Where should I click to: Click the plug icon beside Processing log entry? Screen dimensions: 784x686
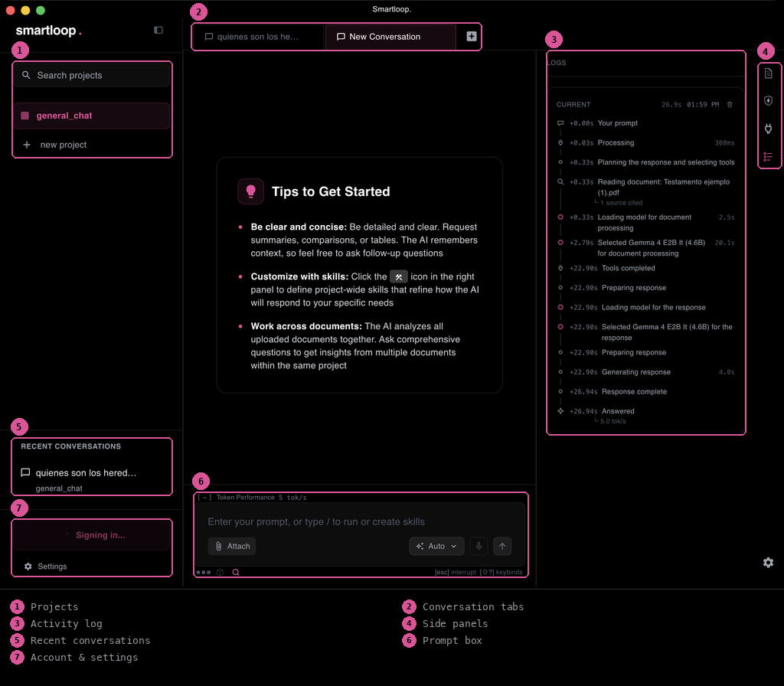[560, 142]
